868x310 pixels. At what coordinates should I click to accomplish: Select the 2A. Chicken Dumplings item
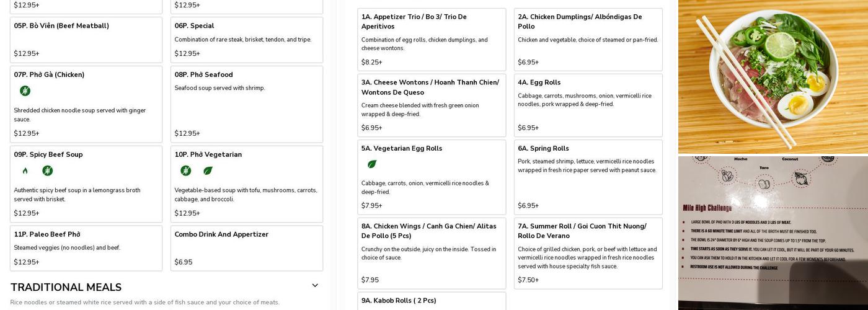587,39
